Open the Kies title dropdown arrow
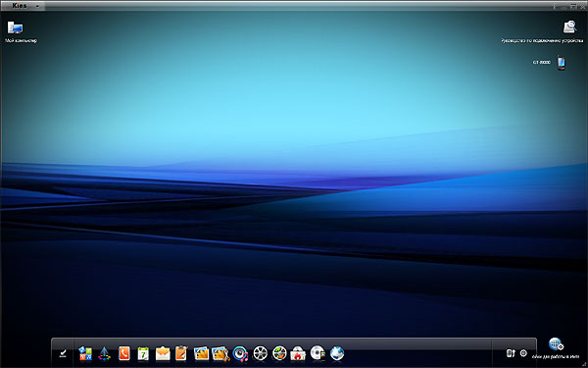The image size is (588, 368). 37,6
